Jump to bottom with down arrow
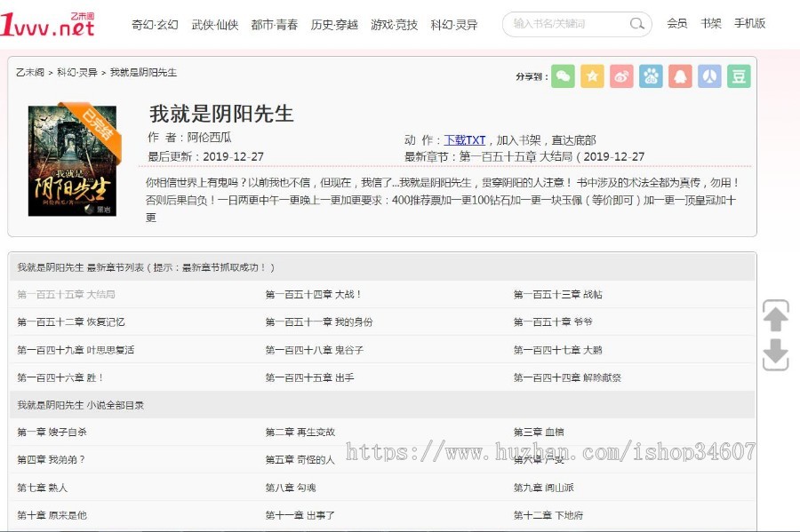 (775, 353)
